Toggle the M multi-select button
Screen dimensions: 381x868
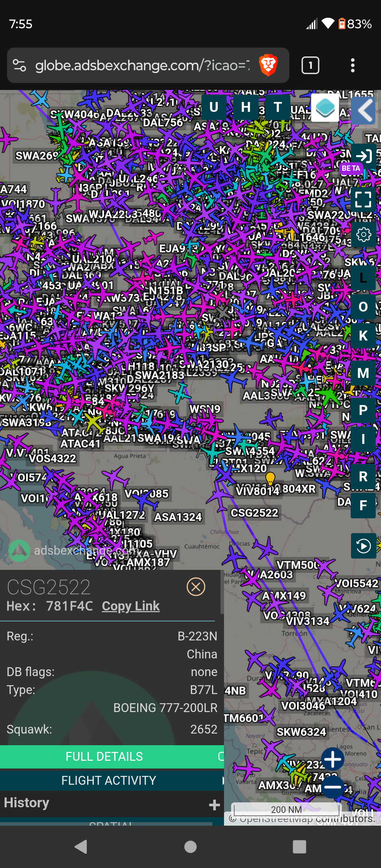coord(363,373)
